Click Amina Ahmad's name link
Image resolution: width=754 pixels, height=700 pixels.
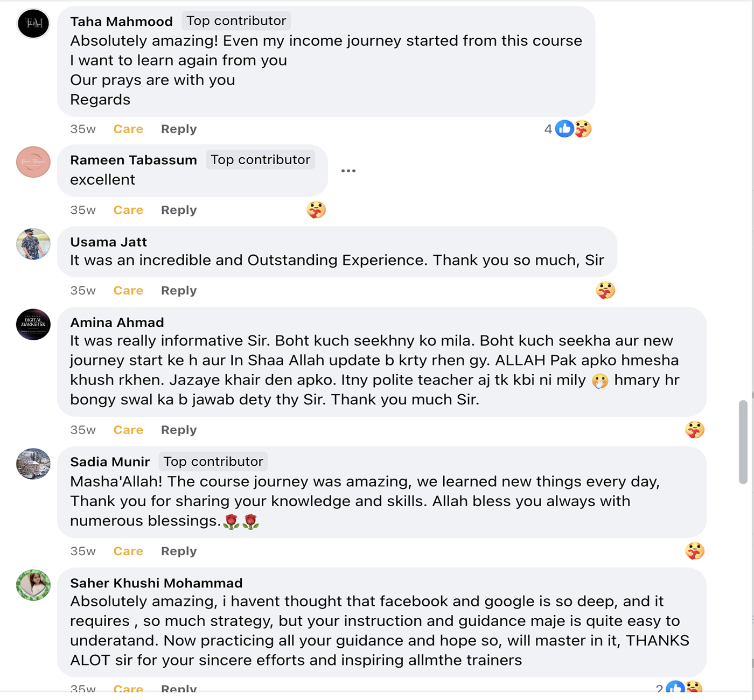[x=117, y=323]
